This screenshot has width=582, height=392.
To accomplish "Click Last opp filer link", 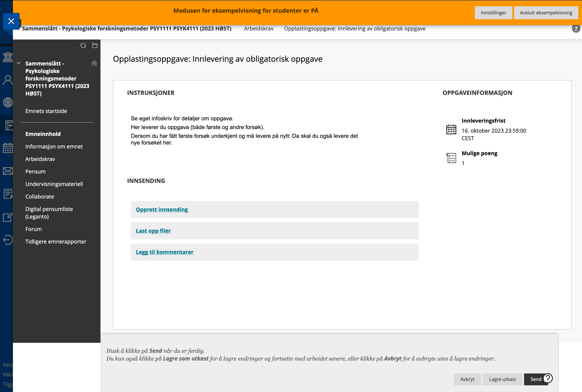I will pos(153,231).
